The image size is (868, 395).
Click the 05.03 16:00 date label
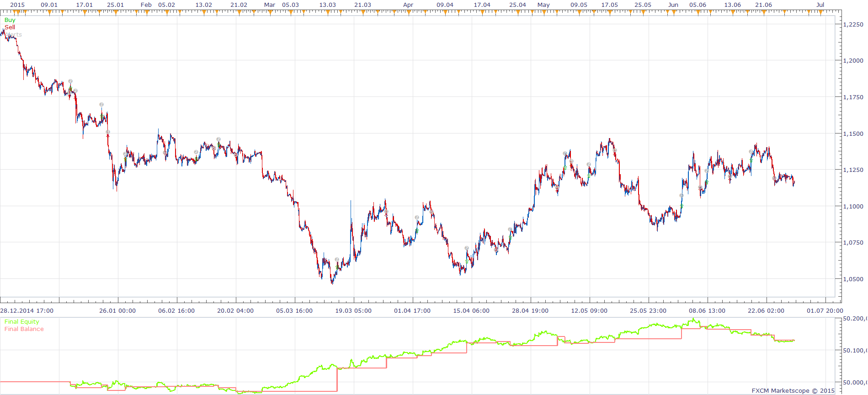294,311
